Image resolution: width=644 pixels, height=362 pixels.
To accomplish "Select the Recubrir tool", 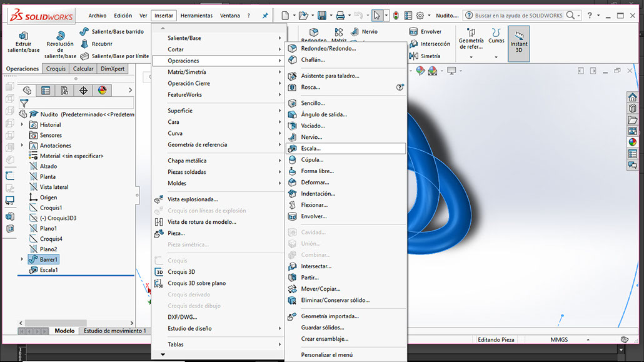I will (x=97, y=44).
